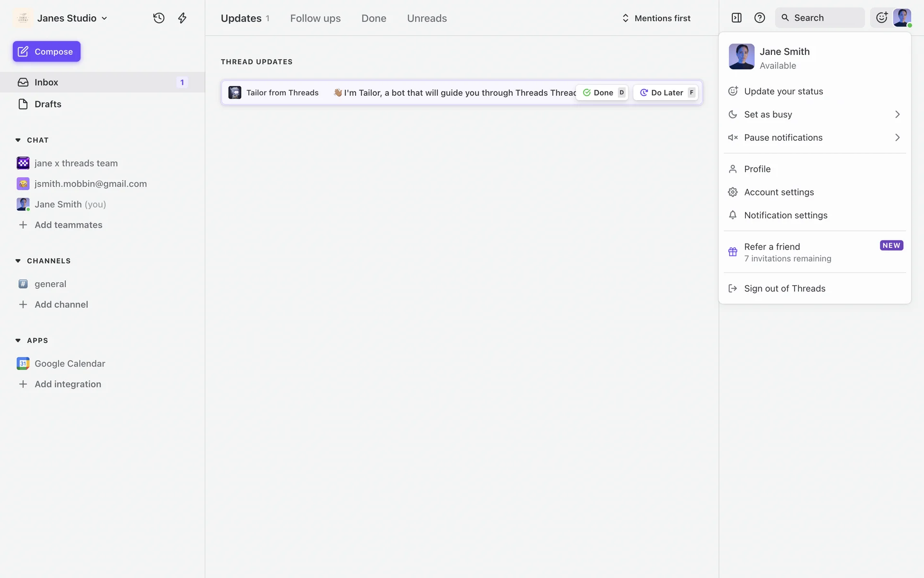Open Google Calendar app
The image size is (924, 578).
pyautogui.click(x=70, y=364)
